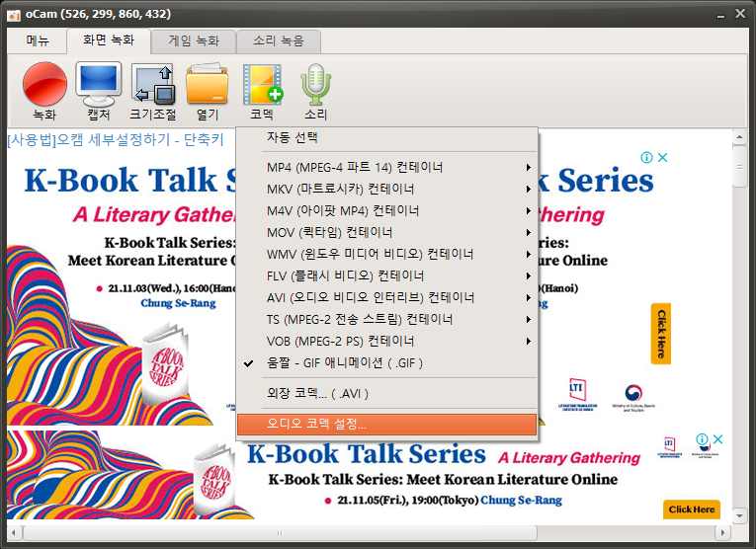Select the WMV (윈도우 미디어 비디오) 컨테이너 entry
756x549 pixels.
(x=386, y=254)
